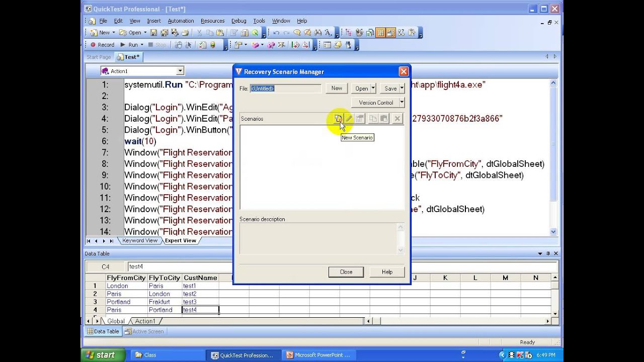Click the binoculars Find toolbar icon
This screenshot has width=644, height=362.
pos(318,33)
